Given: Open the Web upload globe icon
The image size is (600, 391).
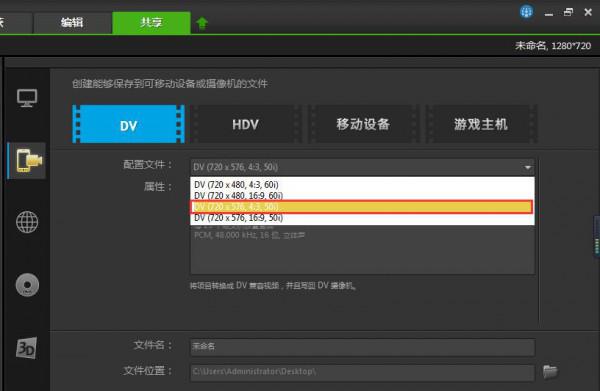Looking at the screenshot, I should (27, 222).
